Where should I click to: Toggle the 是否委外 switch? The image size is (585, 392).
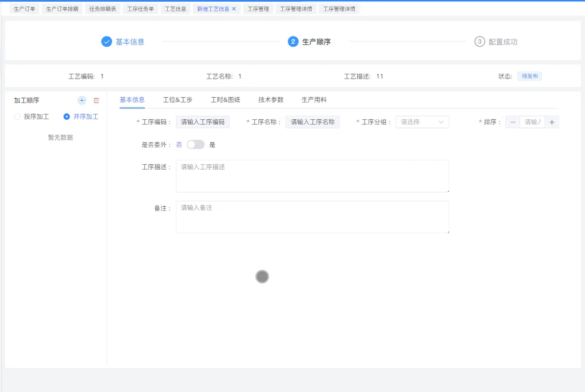195,144
